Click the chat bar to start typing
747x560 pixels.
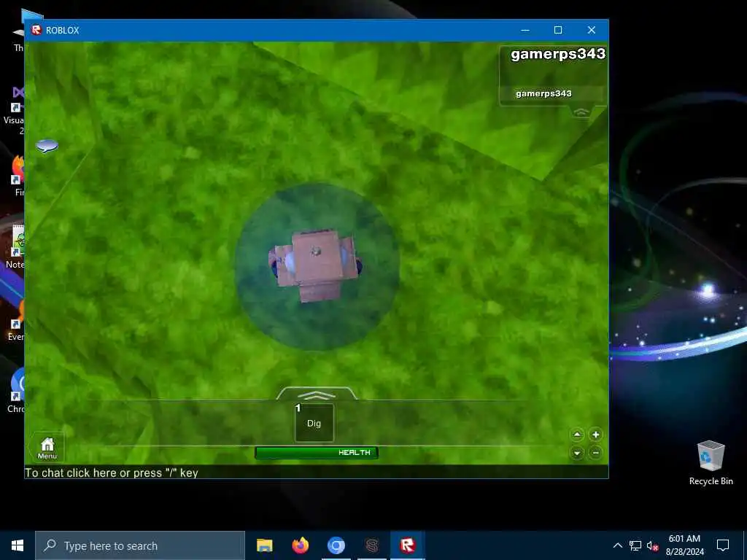tap(317, 472)
